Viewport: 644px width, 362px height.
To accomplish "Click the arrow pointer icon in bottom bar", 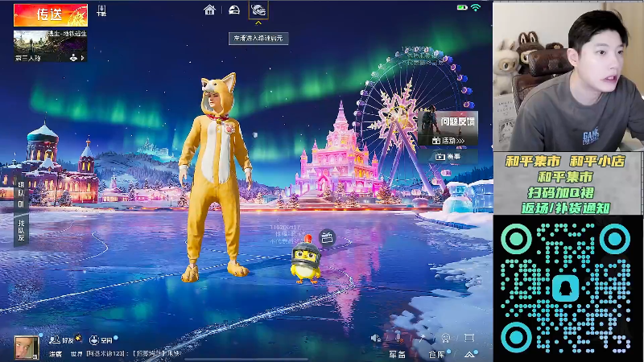I will coord(422,338).
